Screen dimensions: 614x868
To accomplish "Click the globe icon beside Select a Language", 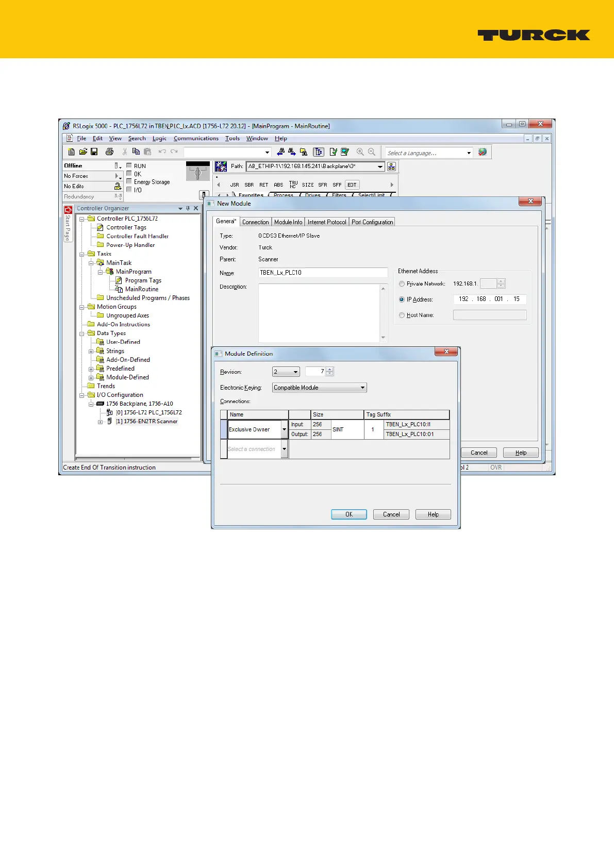I will [x=483, y=152].
